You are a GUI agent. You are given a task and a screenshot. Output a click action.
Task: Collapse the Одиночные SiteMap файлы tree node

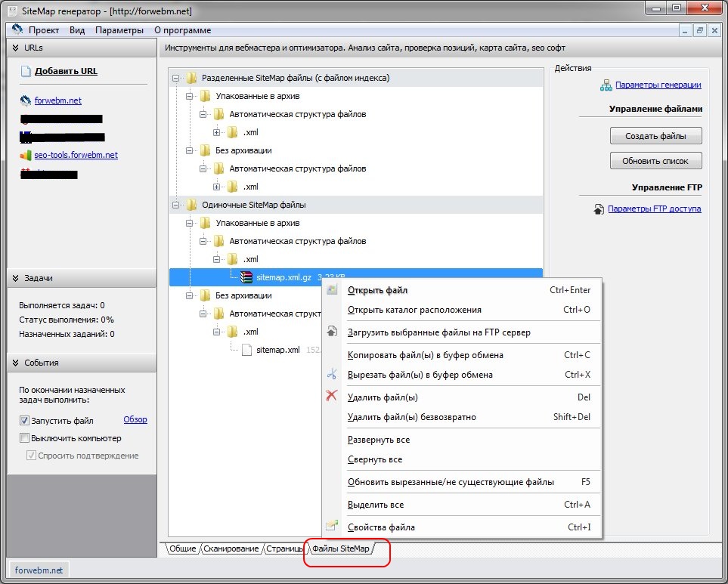[x=177, y=205]
